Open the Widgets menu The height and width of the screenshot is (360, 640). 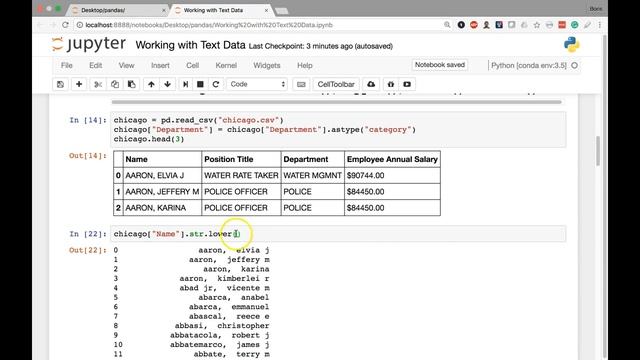[x=267, y=65]
